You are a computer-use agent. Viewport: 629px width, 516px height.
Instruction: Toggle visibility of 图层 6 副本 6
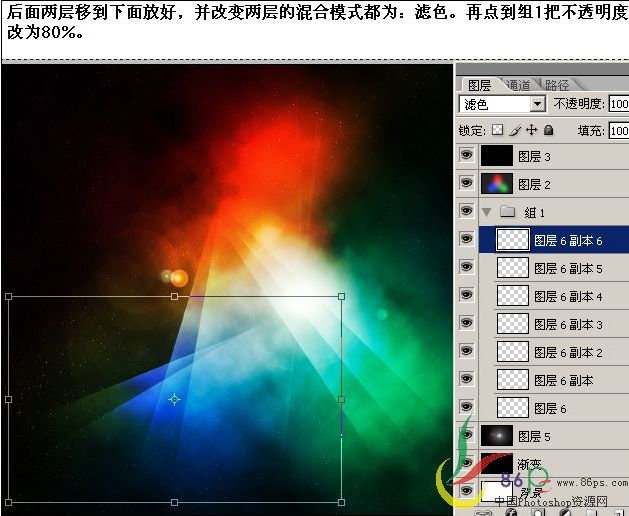[x=466, y=239]
